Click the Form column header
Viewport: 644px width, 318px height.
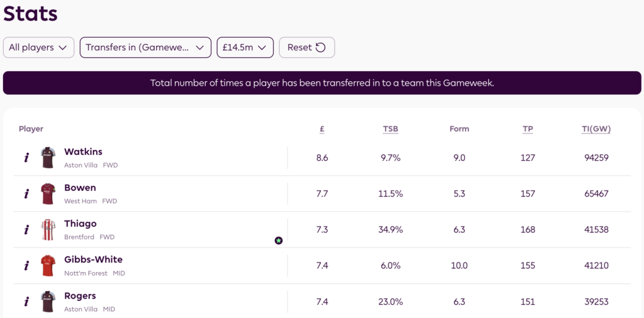coord(459,129)
